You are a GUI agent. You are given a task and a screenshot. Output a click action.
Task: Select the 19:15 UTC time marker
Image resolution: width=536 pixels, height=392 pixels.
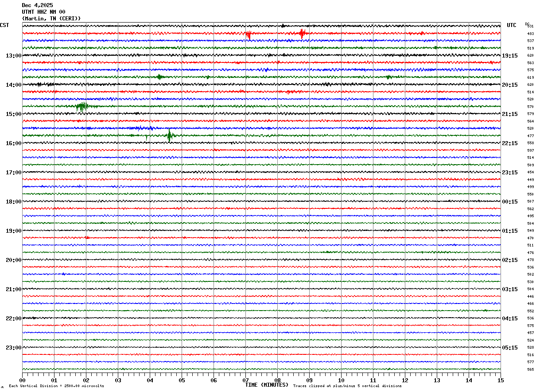coord(509,56)
